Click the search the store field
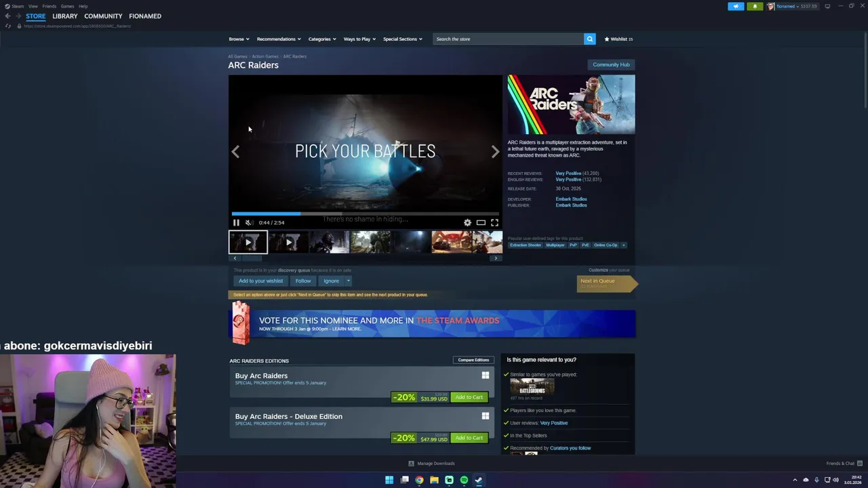The image size is (868, 488). click(509, 39)
